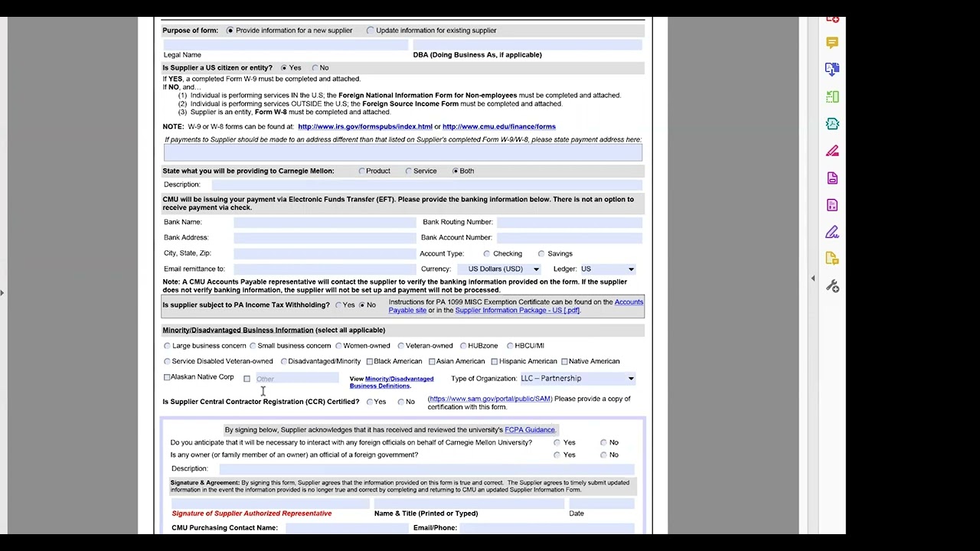Open the irs.gov formspubs link
This screenshot has height=551, width=980.
point(365,127)
